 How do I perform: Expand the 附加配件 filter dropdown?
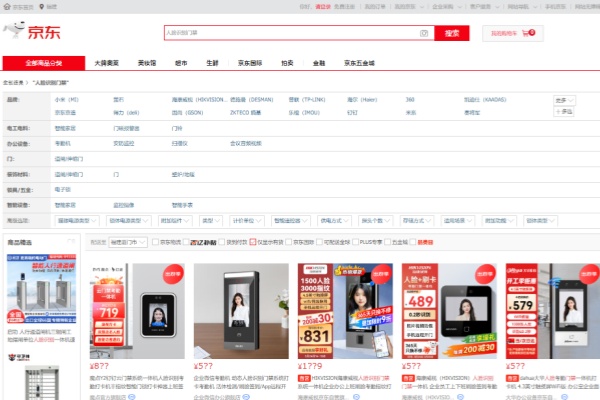pyautogui.click(x=174, y=221)
